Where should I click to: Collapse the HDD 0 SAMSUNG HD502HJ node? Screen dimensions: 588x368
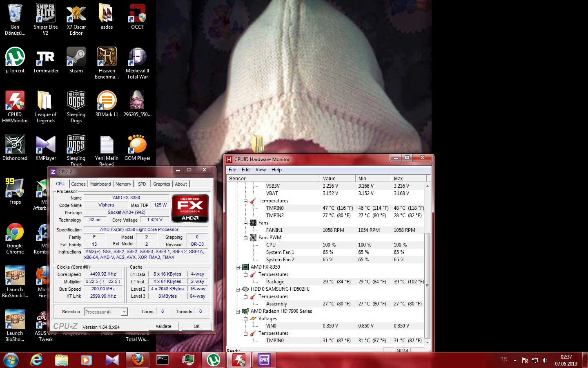[x=238, y=289]
